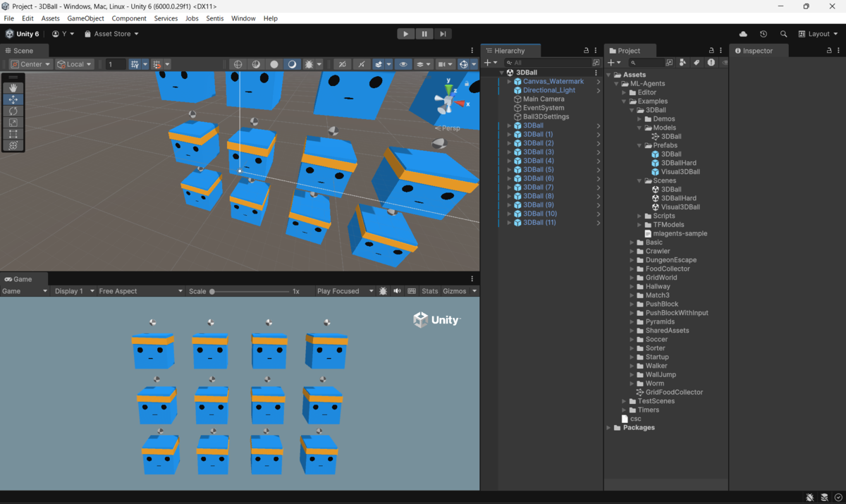The width and height of the screenshot is (846, 504).
Task: Enable Play Focused audio mute in Game view
Action: (x=396, y=290)
